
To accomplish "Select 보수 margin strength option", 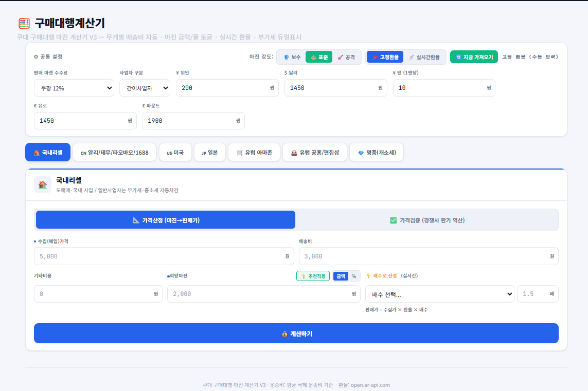I will (x=292, y=57).
